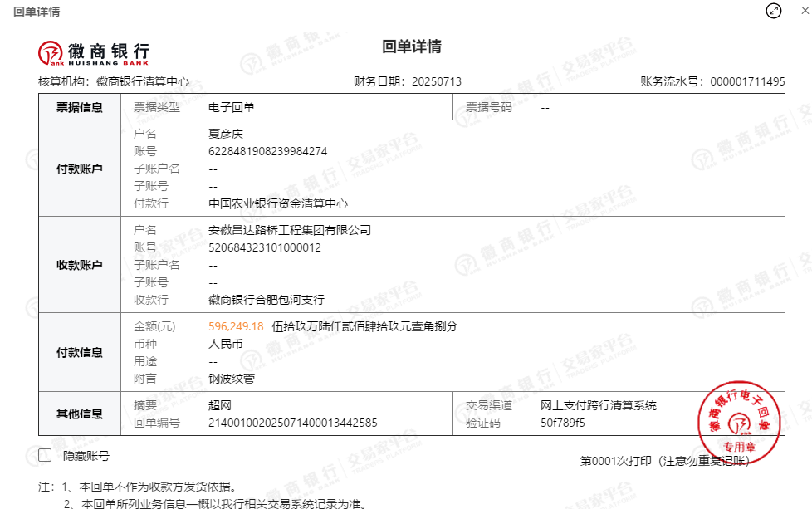Click the Huishang Bank logo
The width and height of the screenshot is (812, 509).
pyautogui.click(x=93, y=52)
